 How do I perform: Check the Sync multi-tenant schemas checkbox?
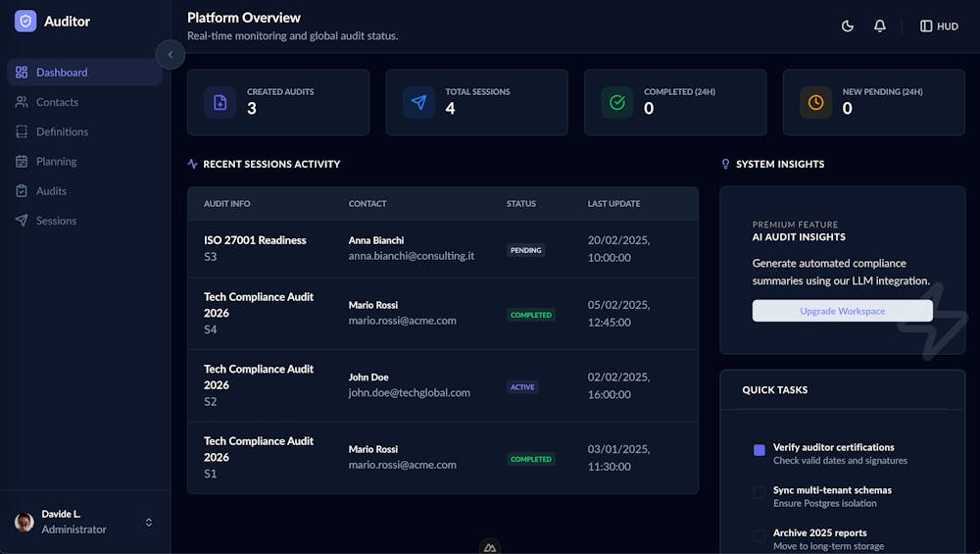coord(759,493)
